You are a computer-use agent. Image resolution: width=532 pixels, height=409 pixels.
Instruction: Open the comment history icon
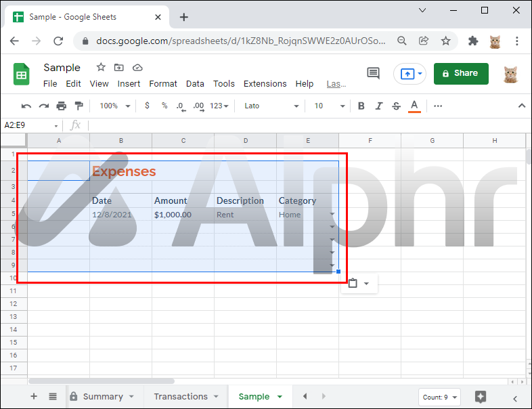[373, 73]
